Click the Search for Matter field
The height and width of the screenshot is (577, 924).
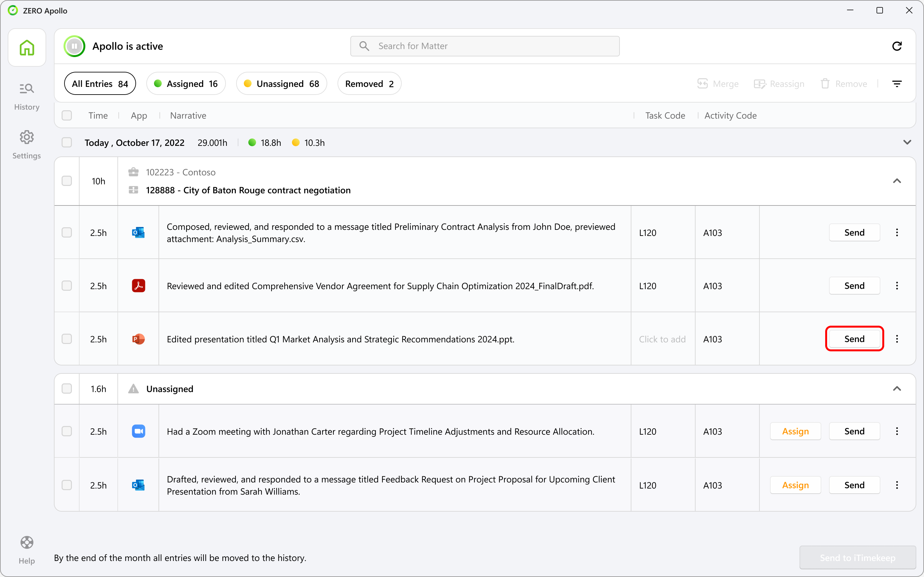[x=484, y=46]
